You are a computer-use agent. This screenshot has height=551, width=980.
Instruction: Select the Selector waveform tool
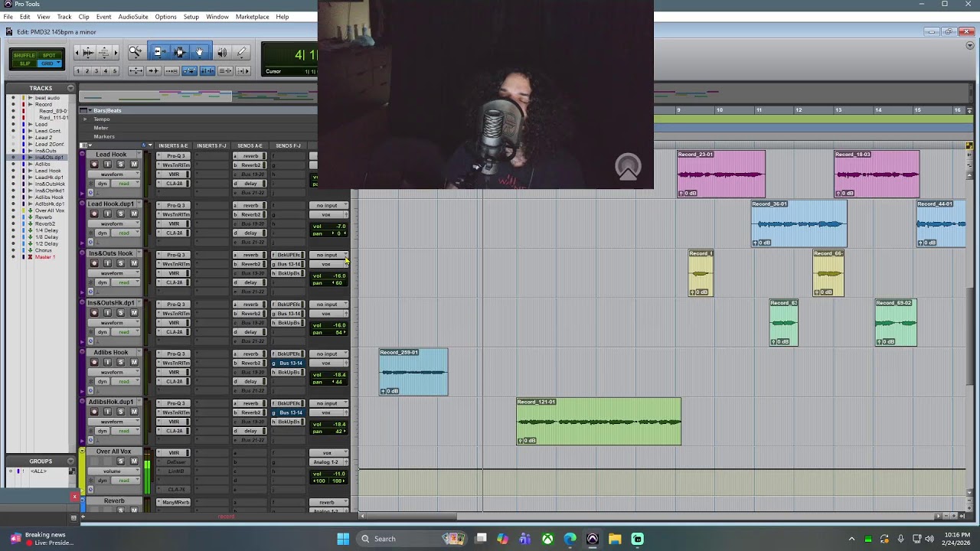click(x=179, y=52)
